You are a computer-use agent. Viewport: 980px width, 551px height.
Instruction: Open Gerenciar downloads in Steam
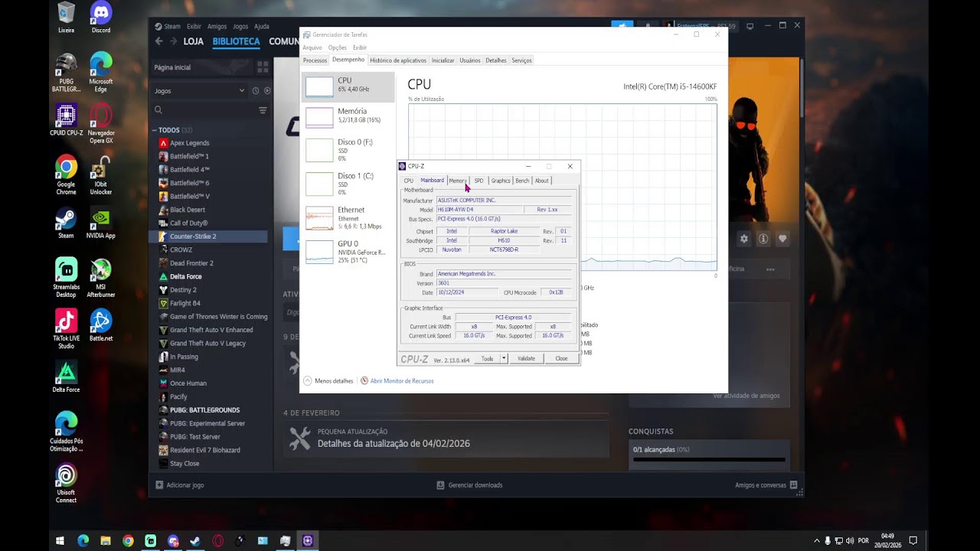click(469, 484)
